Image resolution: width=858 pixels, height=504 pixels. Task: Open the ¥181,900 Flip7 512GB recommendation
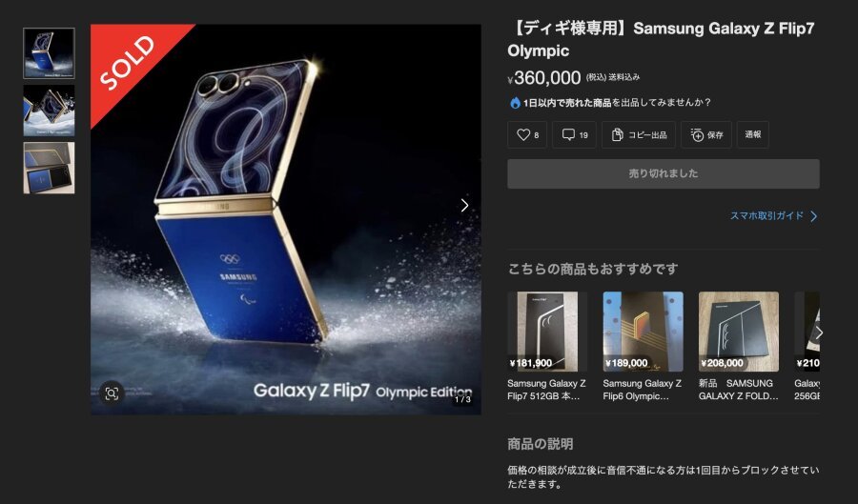tap(547, 347)
